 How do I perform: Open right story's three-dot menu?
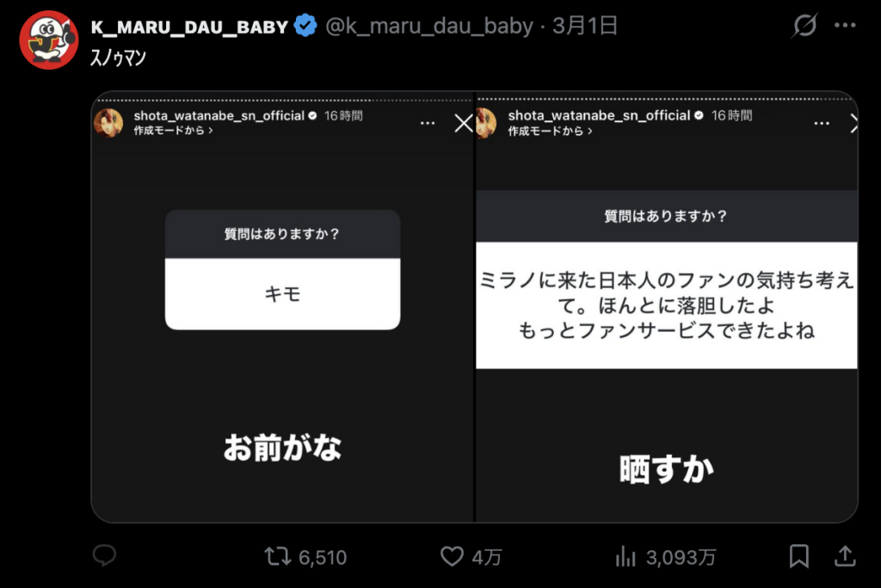click(x=822, y=123)
